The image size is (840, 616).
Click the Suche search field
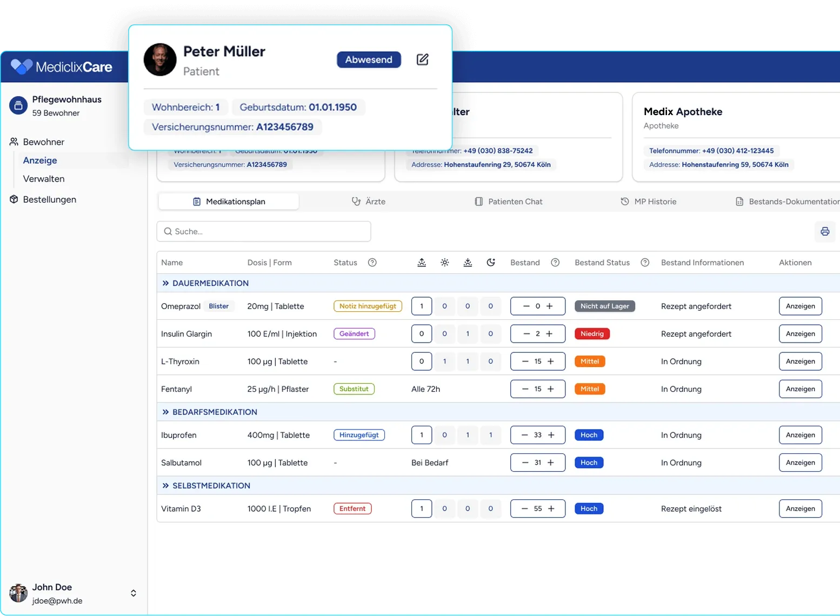point(264,231)
